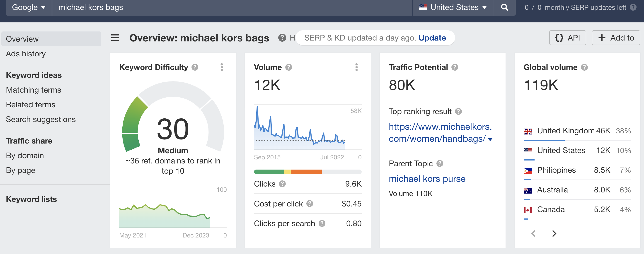This screenshot has width=644, height=254.
Task: Click help icon beside Global volume
Action: [584, 67]
